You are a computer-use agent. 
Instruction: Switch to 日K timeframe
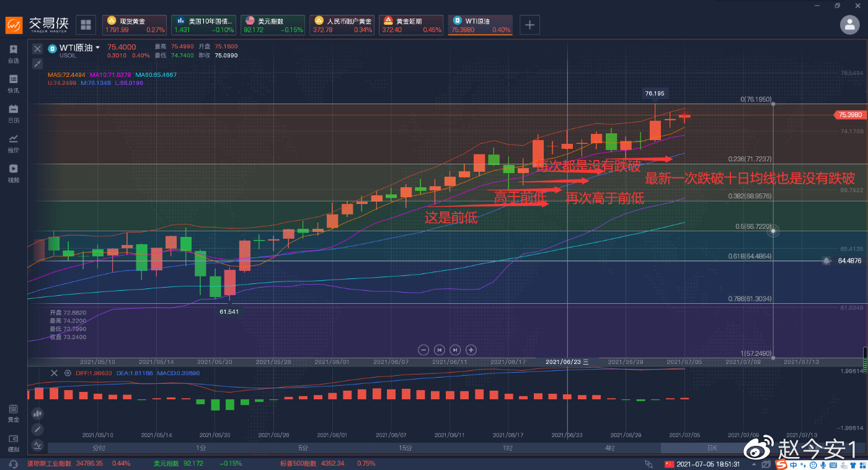tap(712, 448)
